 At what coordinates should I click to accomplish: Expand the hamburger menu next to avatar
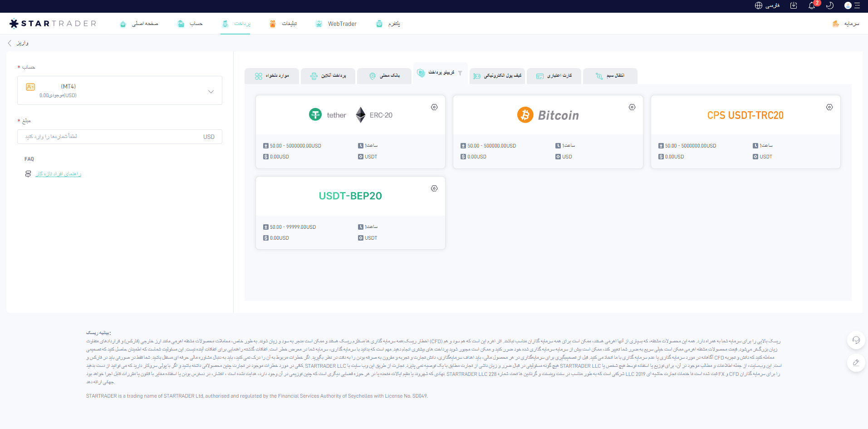[x=857, y=5]
